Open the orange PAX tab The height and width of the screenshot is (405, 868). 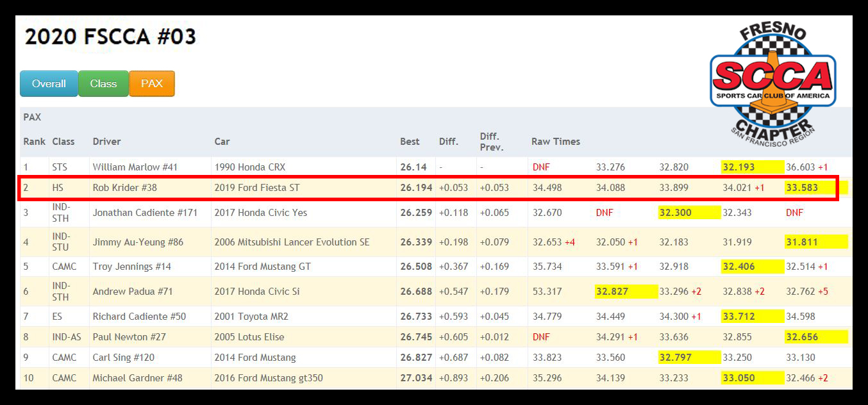click(152, 83)
